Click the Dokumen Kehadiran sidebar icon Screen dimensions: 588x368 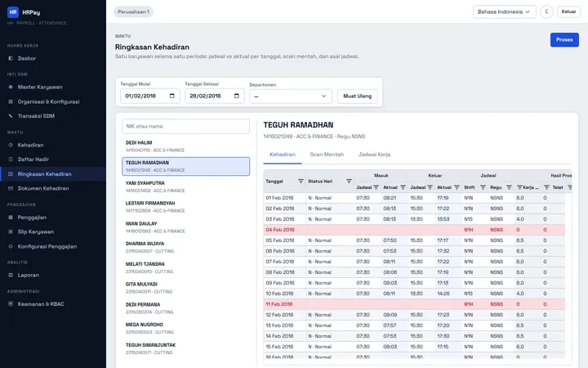tap(11, 189)
